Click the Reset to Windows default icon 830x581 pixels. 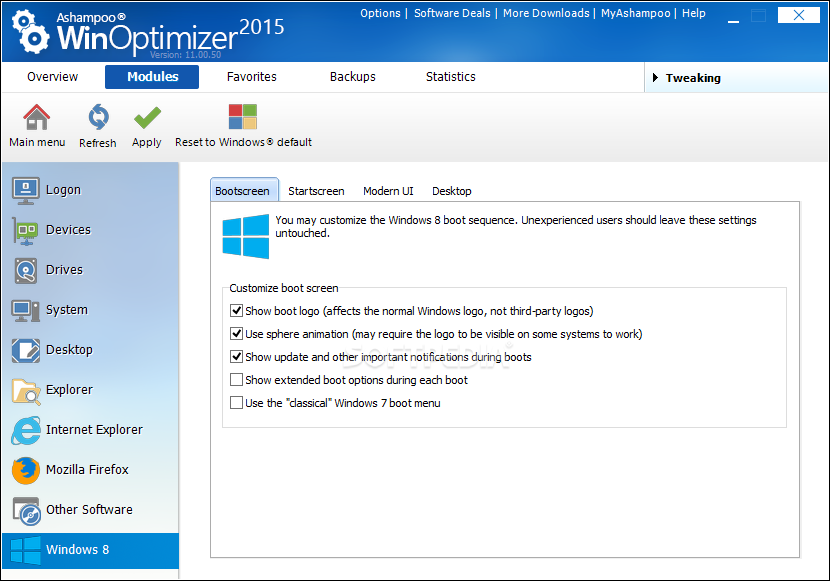pos(242,116)
